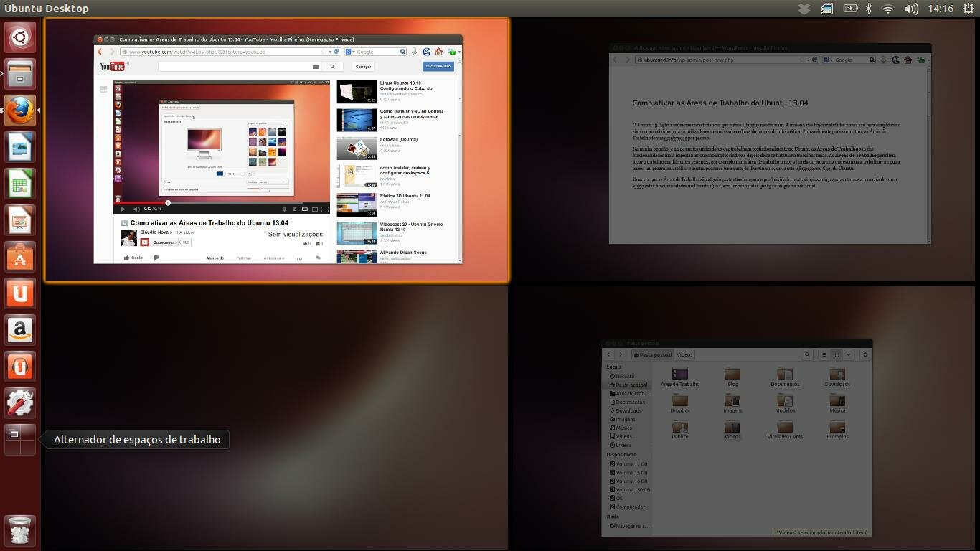Screen dimensions: 980x551
Task: Click the YouTube video progress bar knob
Action: [168, 203]
